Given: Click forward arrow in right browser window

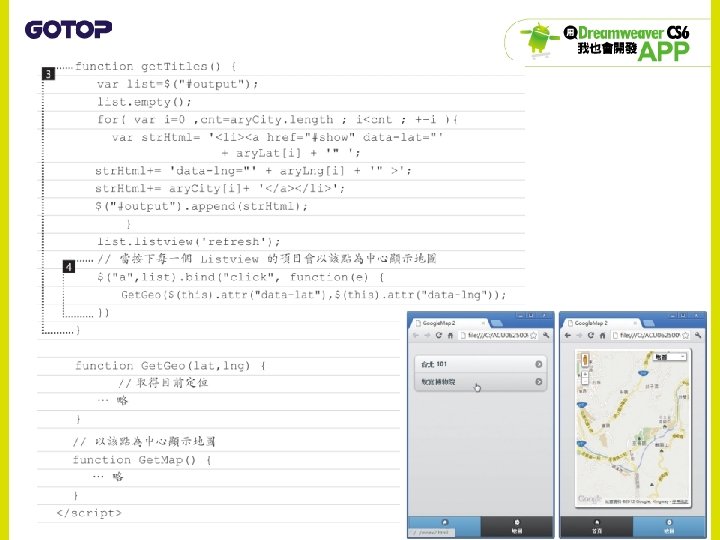Looking at the screenshot, I should coord(579,335).
